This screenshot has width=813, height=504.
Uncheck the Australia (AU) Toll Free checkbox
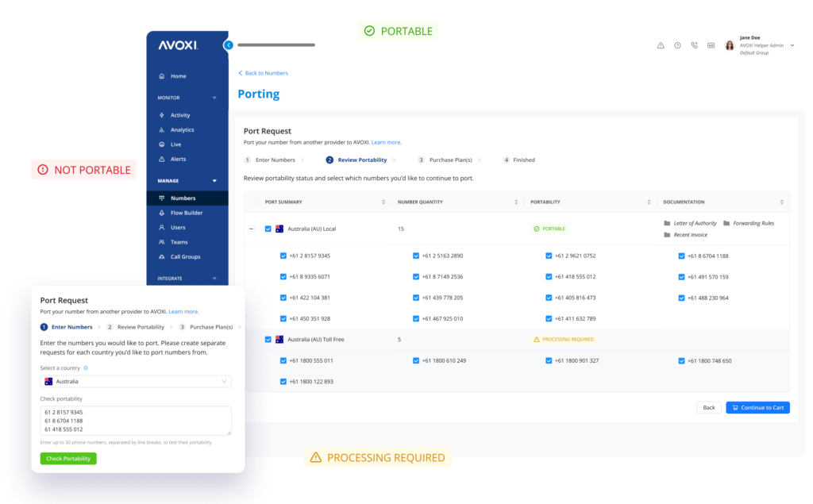click(268, 339)
